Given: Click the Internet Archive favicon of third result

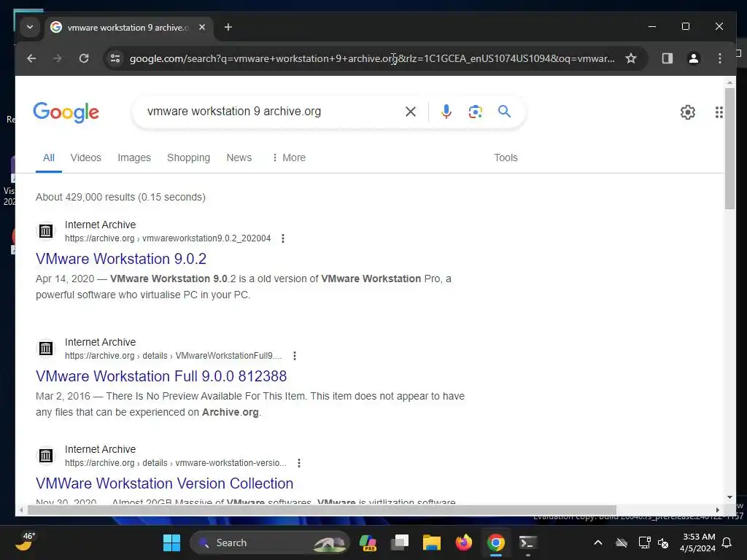Looking at the screenshot, I should 46,456.
